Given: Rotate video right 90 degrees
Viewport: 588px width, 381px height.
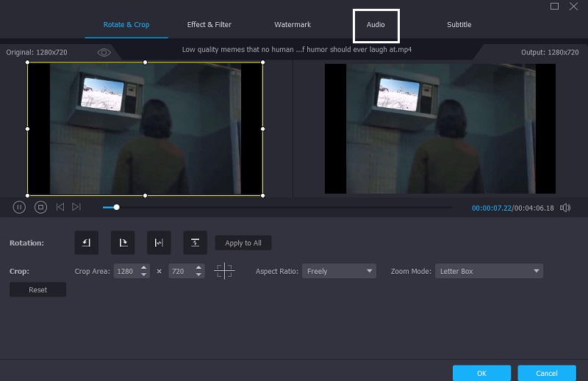Looking at the screenshot, I should (x=122, y=242).
